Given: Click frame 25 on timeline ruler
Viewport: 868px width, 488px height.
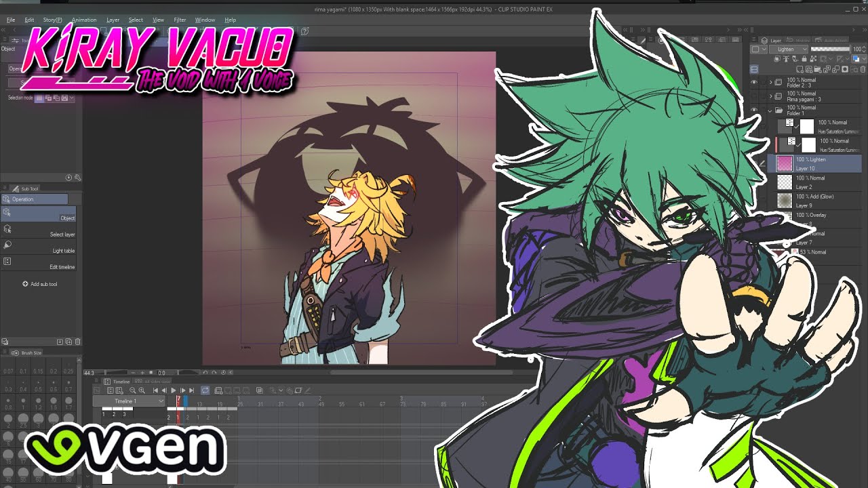Looking at the screenshot, I should [240, 404].
